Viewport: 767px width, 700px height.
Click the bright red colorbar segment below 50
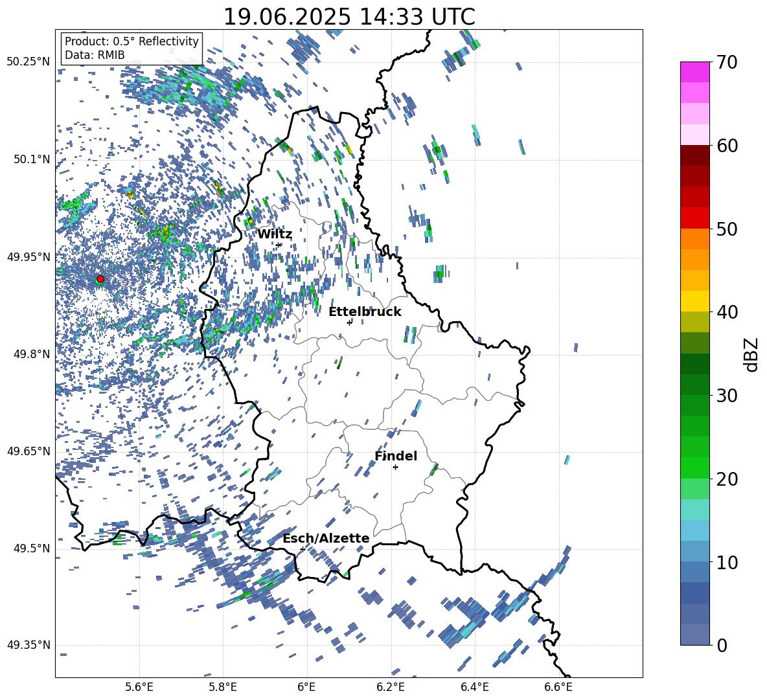pos(694,218)
